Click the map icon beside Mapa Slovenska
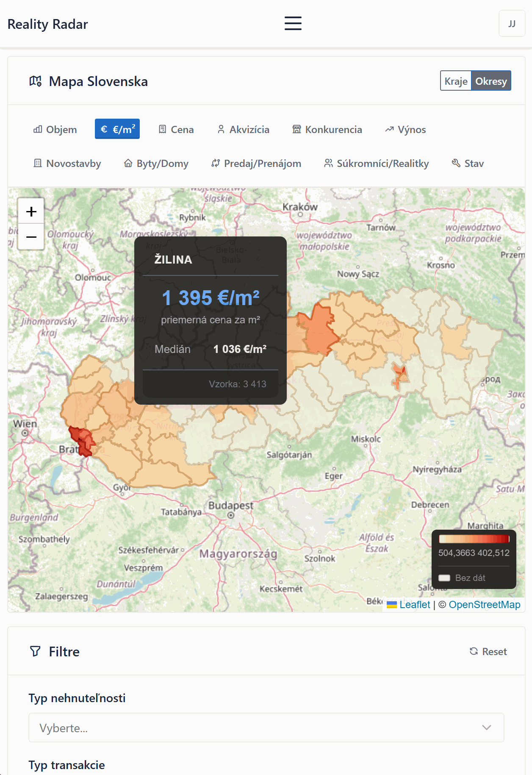Viewport: 532px width, 775px height. coord(35,81)
